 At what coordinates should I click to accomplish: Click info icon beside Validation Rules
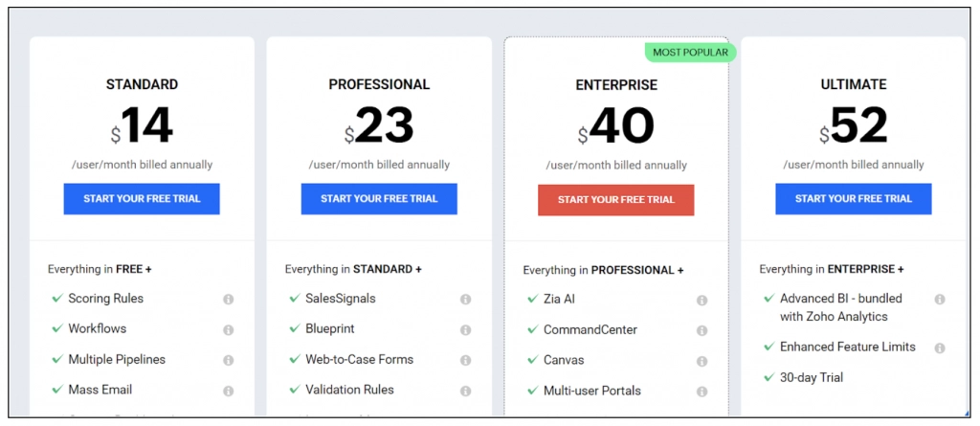tap(465, 392)
